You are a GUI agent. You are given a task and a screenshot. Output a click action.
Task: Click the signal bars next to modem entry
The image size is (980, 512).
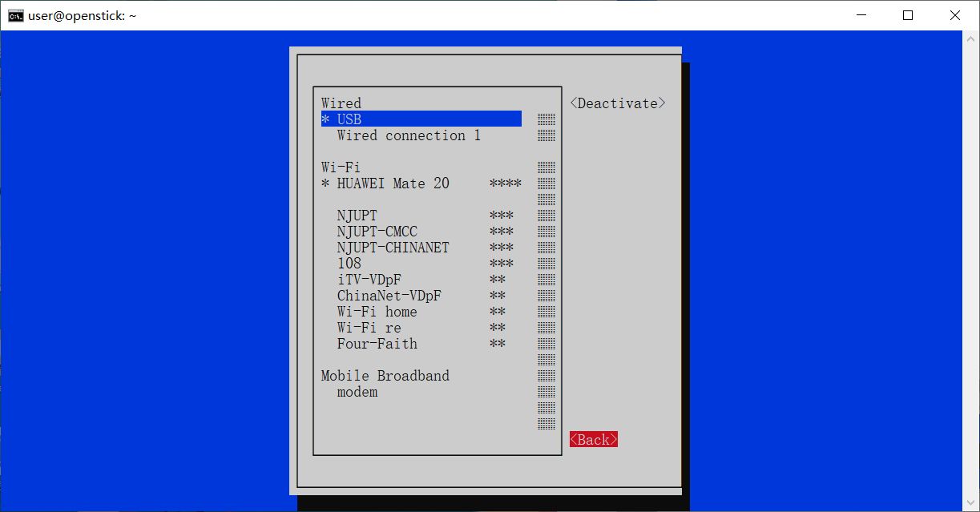pyautogui.click(x=546, y=391)
